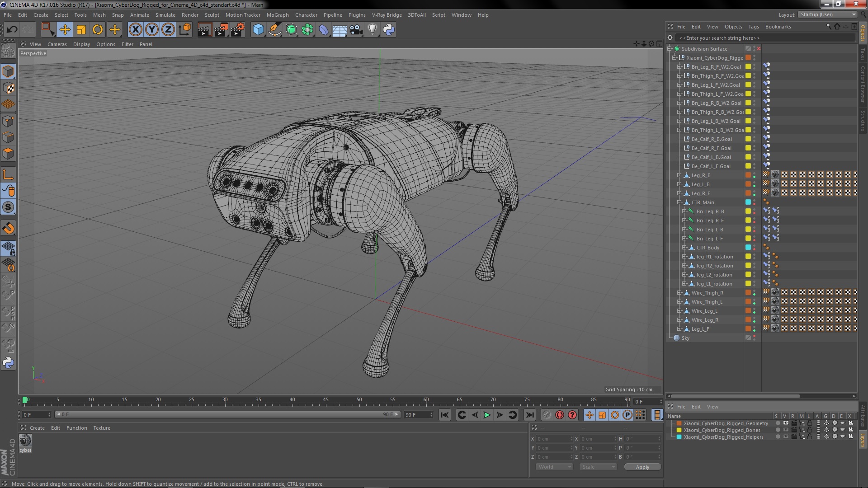Screen dimensions: 868x488
Task: Open the Scale mode dropdown
Action: [x=598, y=467]
